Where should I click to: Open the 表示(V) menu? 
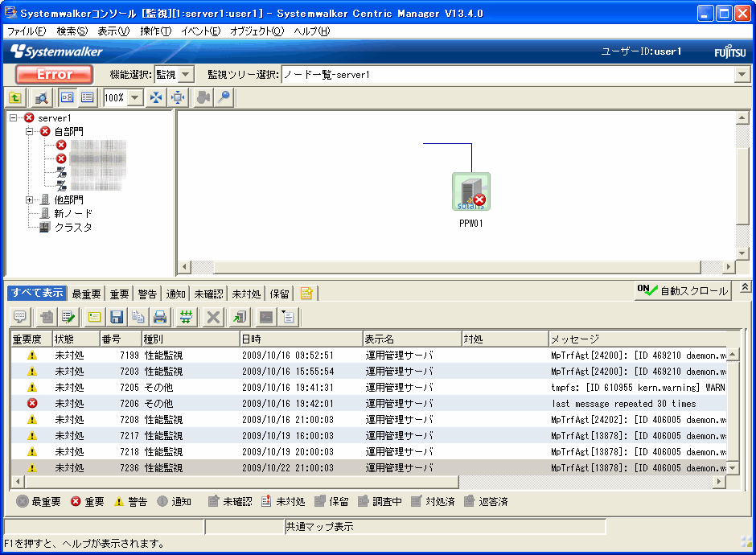click(x=113, y=31)
